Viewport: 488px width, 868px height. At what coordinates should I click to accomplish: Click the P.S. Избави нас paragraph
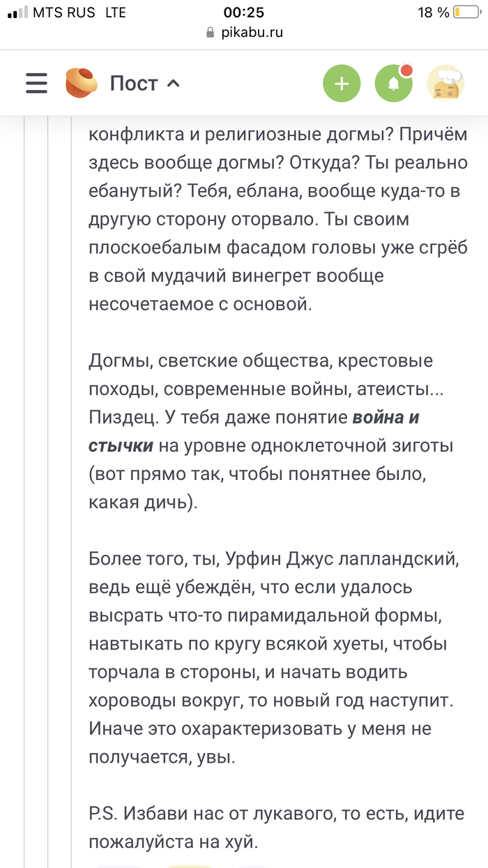(x=277, y=828)
